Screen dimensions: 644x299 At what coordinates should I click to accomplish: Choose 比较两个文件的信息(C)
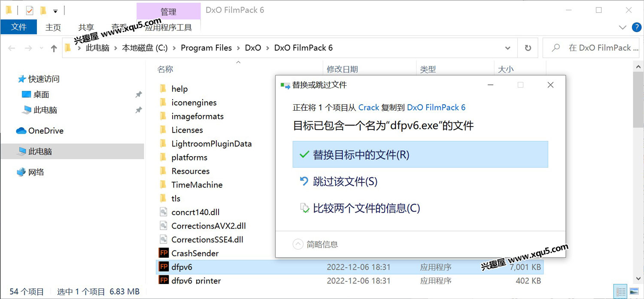click(420, 208)
